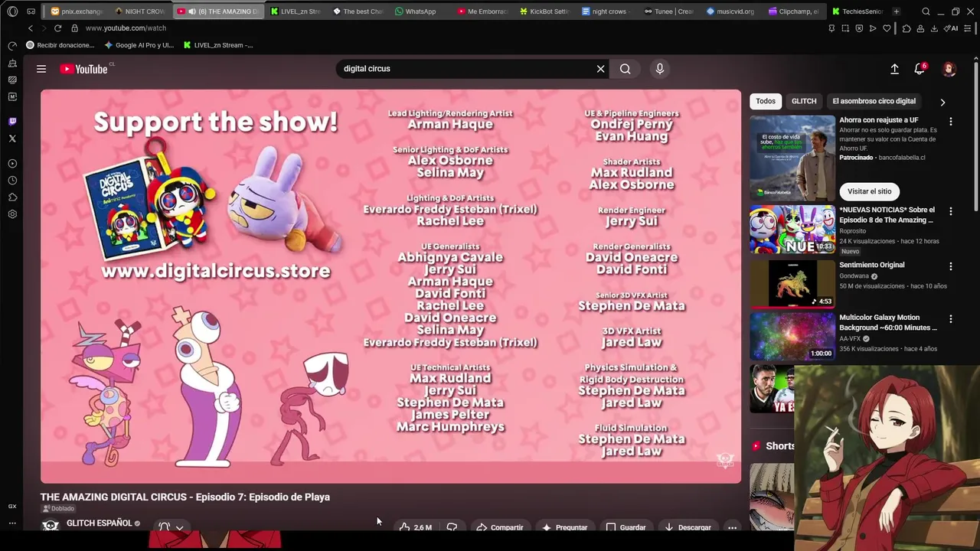Select El asombroso circo digital chip

click(x=874, y=101)
